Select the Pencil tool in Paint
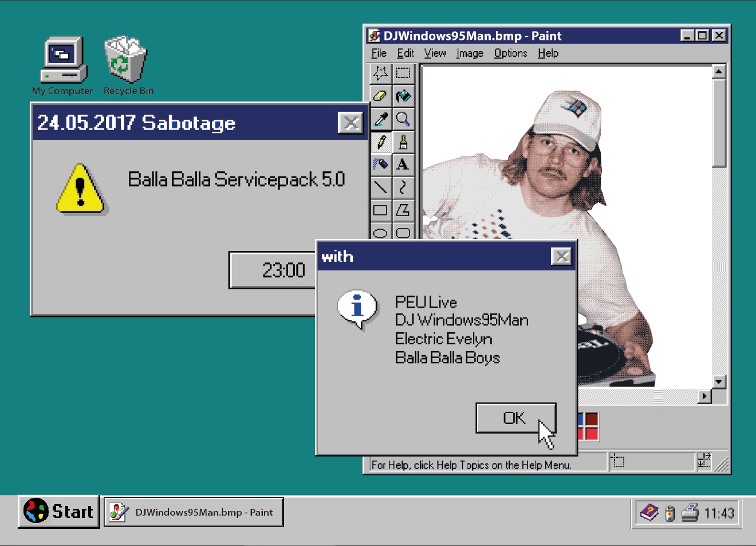This screenshot has height=546, width=756. 381,142
